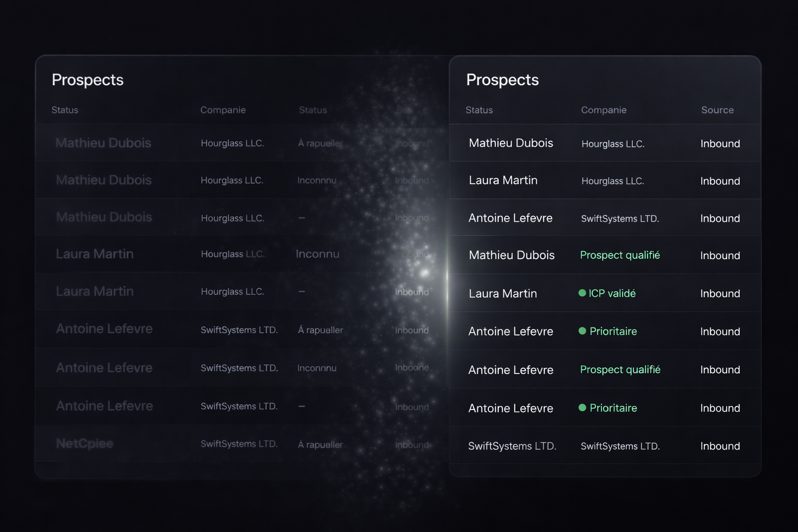Select the NetCpiee entry in left table

(x=85, y=444)
